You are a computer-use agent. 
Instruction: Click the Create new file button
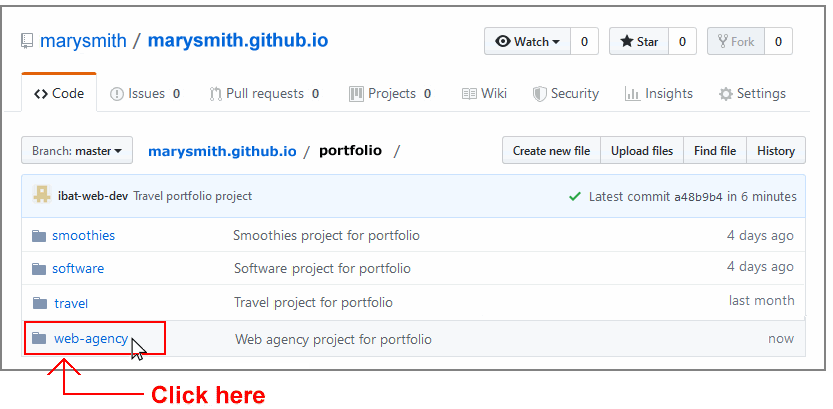[551, 151]
